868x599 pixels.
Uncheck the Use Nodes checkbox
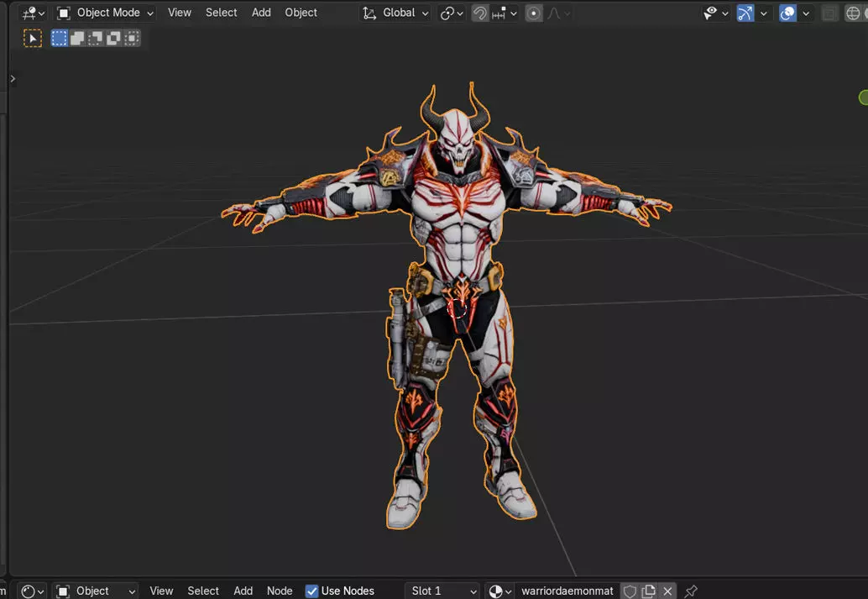(312, 591)
